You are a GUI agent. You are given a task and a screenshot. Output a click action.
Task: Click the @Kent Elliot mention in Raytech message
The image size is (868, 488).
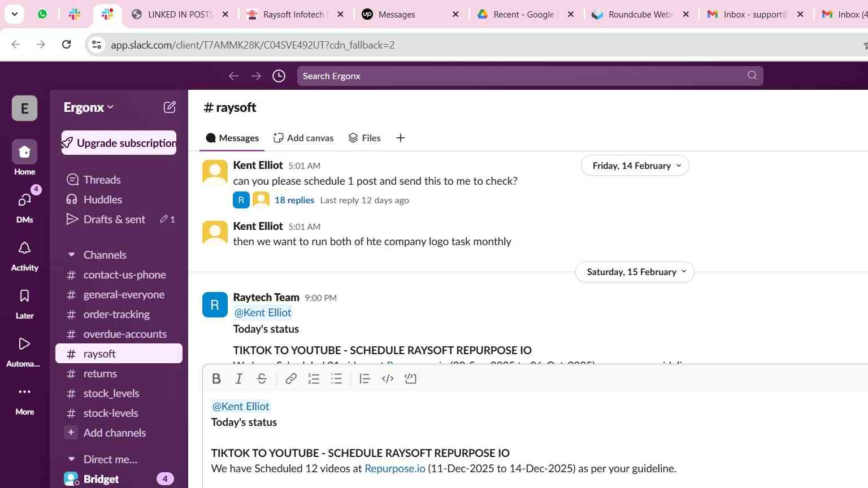(x=263, y=312)
